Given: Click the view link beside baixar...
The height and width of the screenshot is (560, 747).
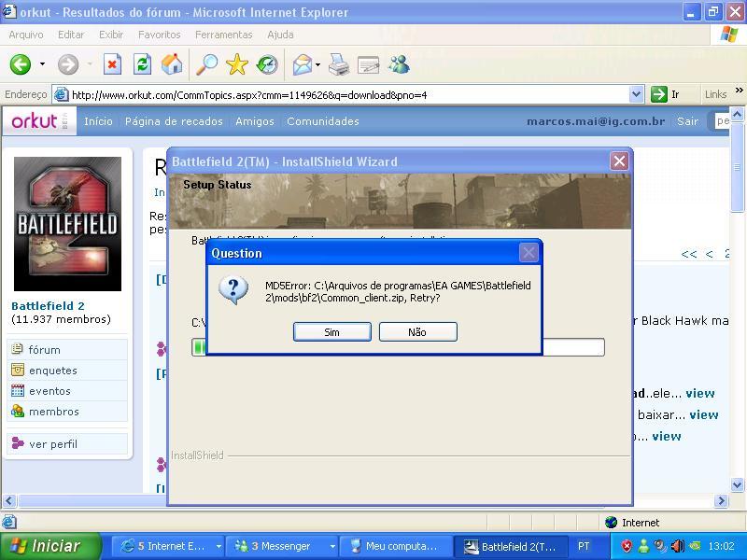Looking at the screenshot, I should click(704, 414).
